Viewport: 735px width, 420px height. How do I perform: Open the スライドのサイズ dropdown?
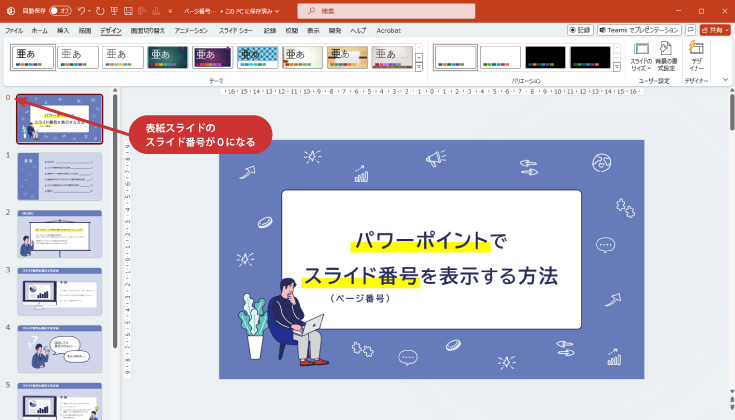point(641,56)
